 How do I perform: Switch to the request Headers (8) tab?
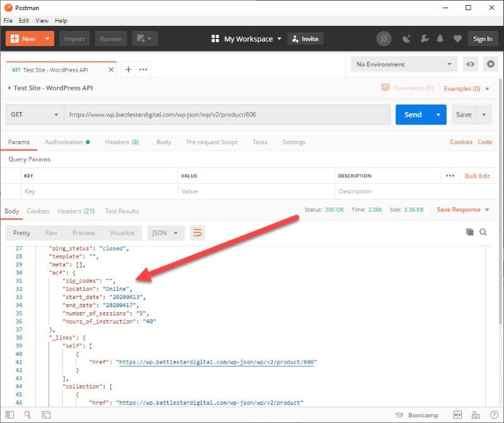[122, 142]
